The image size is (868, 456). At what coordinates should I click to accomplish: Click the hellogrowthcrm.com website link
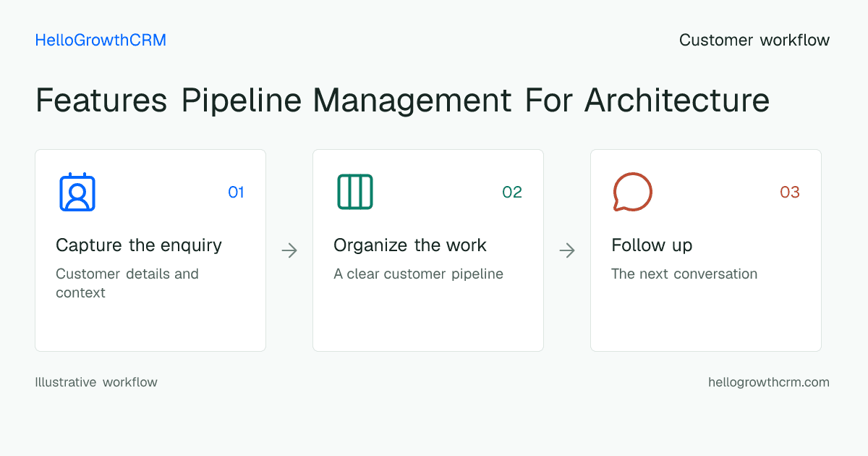click(769, 382)
